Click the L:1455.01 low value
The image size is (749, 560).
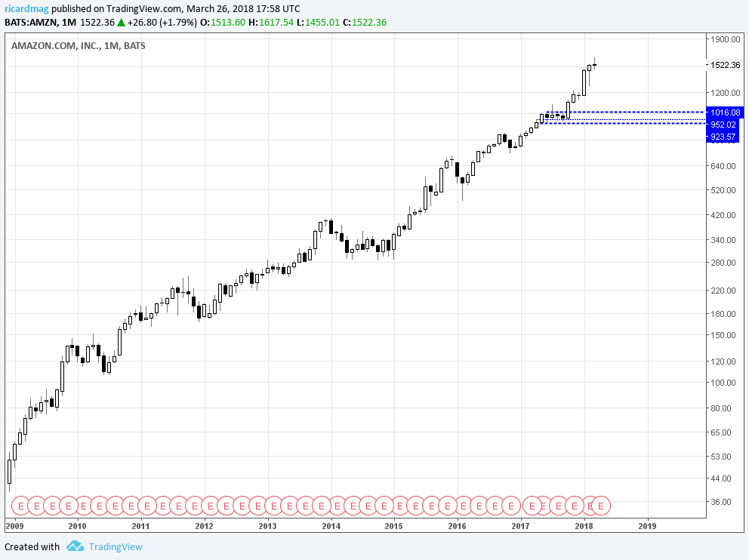click(x=318, y=23)
